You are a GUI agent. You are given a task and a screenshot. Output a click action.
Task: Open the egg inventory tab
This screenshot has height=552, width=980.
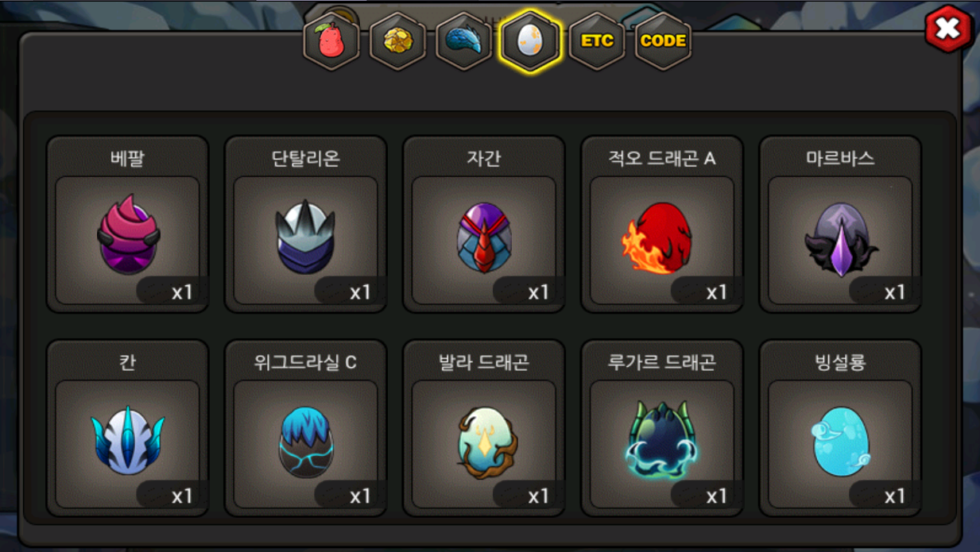pos(530,41)
